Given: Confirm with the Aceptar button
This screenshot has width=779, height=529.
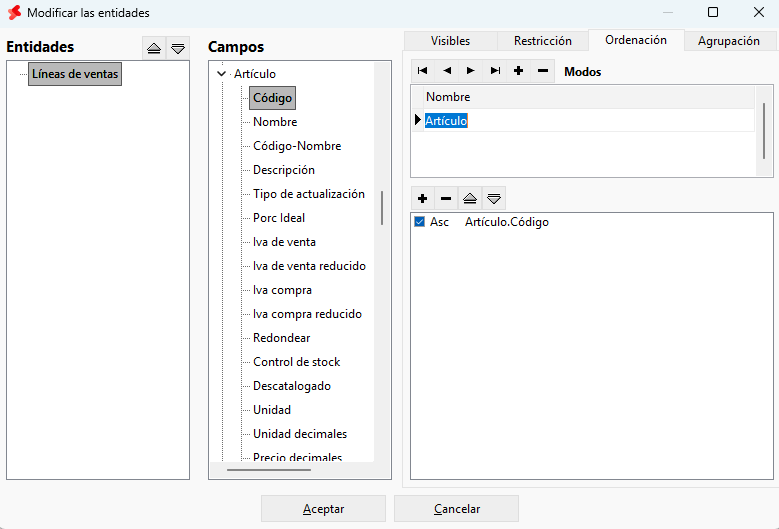Looking at the screenshot, I should click(323, 509).
